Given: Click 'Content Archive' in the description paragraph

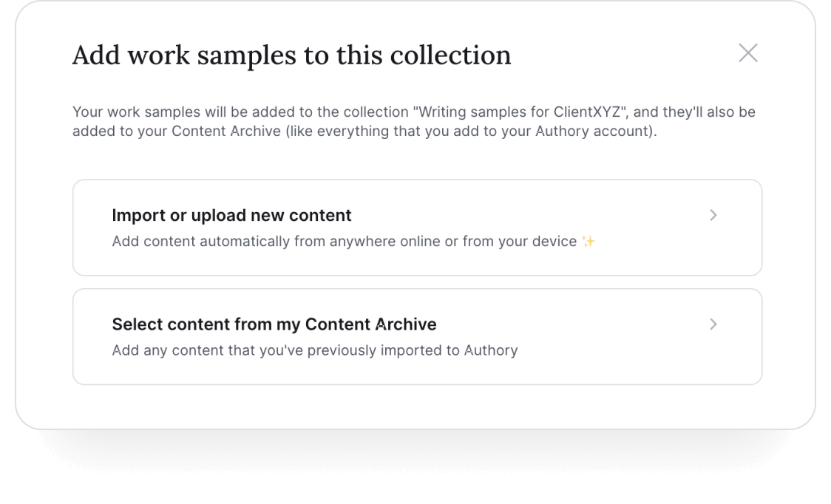Looking at the screenshot, I should tap(226, 132).
